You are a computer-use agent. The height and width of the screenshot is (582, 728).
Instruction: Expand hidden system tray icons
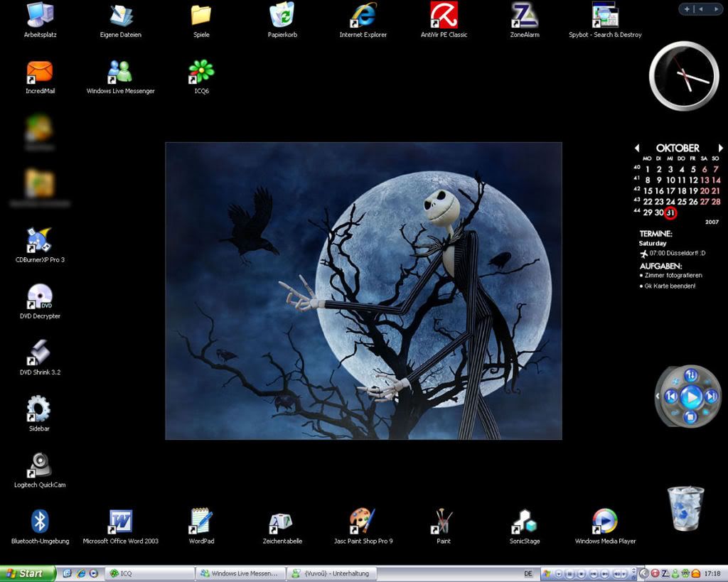click(x=643, y=573)
